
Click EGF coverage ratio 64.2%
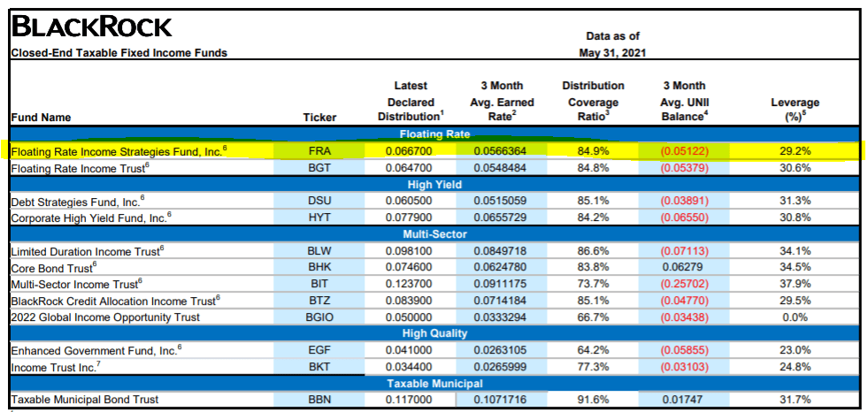(592, 351)
